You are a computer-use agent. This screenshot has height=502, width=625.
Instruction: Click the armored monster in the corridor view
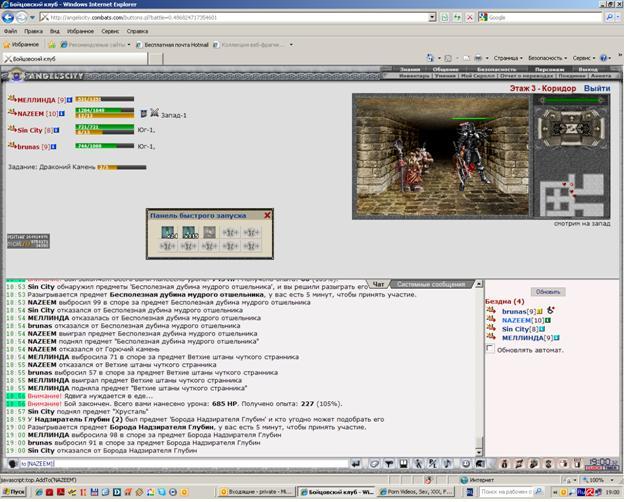tap(472, 156)
